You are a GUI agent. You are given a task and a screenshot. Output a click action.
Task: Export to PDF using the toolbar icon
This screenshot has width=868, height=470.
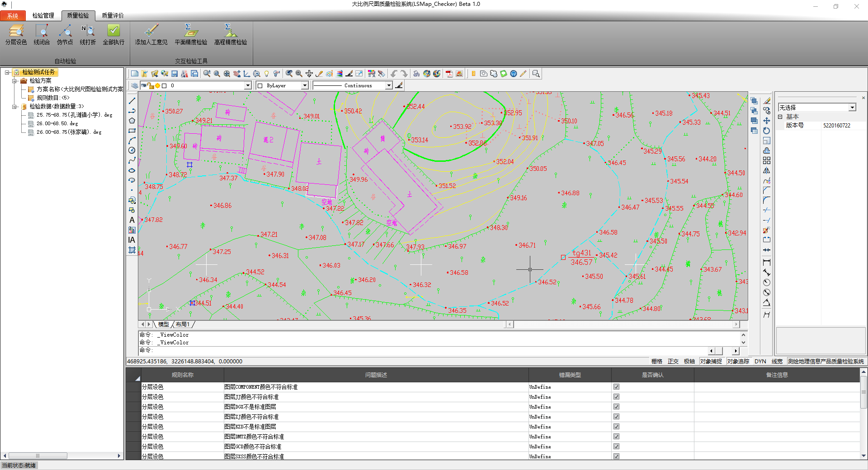[449, 74]
